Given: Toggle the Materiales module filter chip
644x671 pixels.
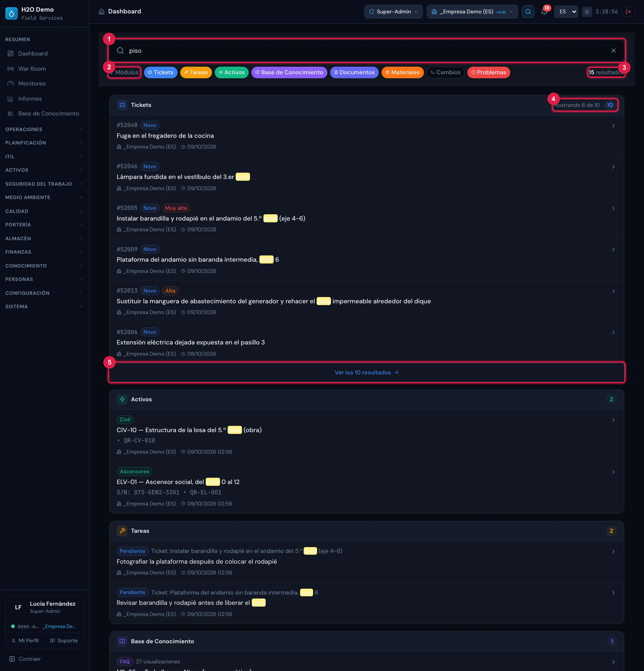Looking at the screenshot, I should (x=403, y=72).
